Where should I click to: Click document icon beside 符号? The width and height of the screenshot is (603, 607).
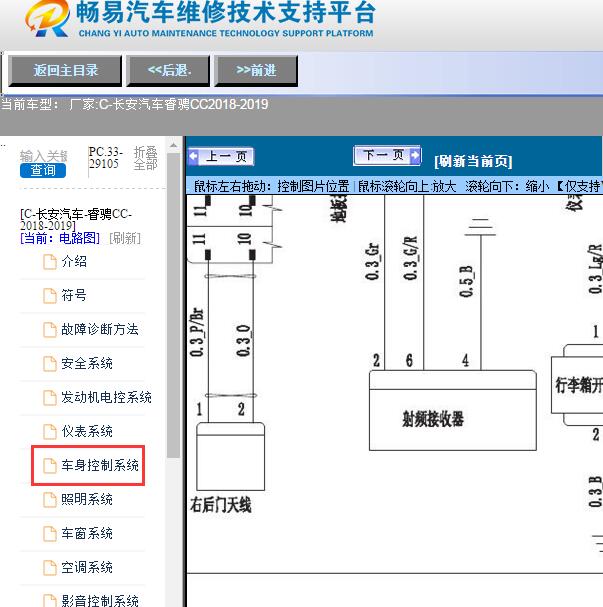click(x=50, y=296)
